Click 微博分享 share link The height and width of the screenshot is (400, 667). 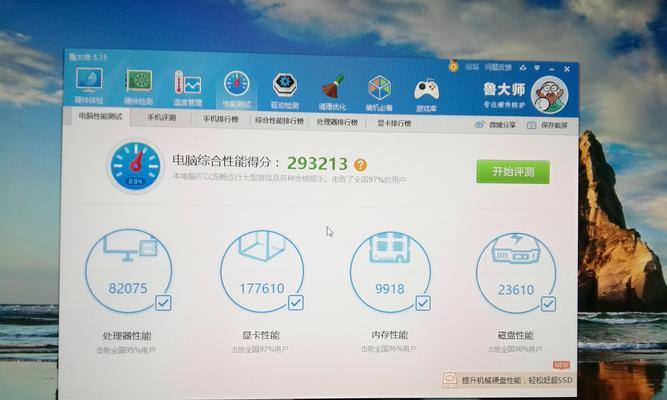(496, 125)
